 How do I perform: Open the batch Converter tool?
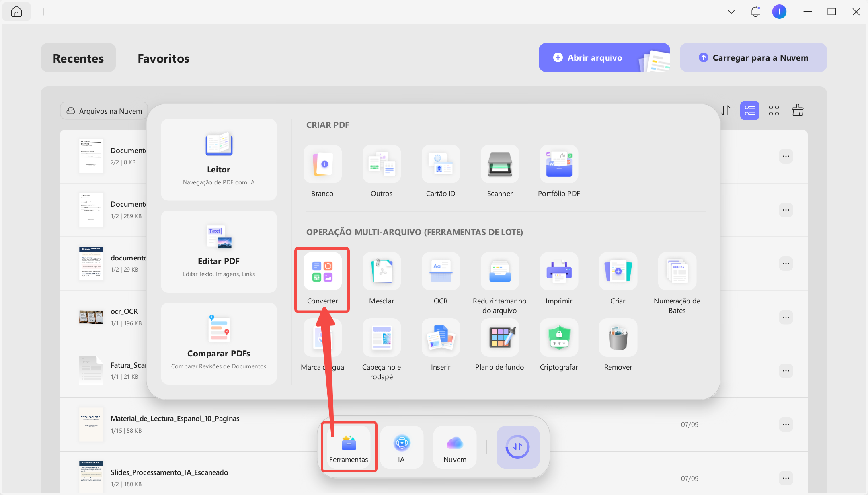tap(322, 271)
